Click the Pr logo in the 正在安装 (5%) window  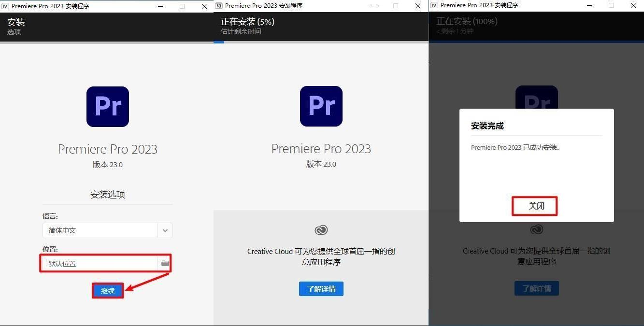click(x=321, y=106)
